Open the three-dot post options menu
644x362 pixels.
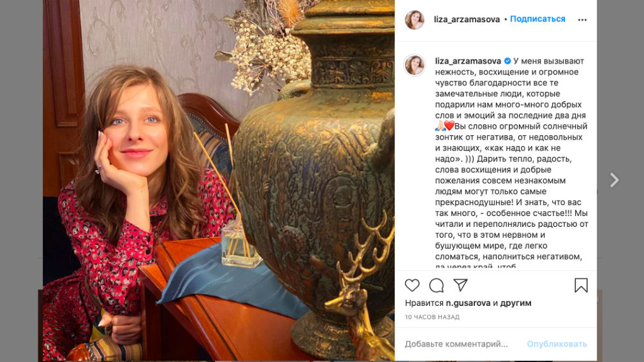click(582, 20)
